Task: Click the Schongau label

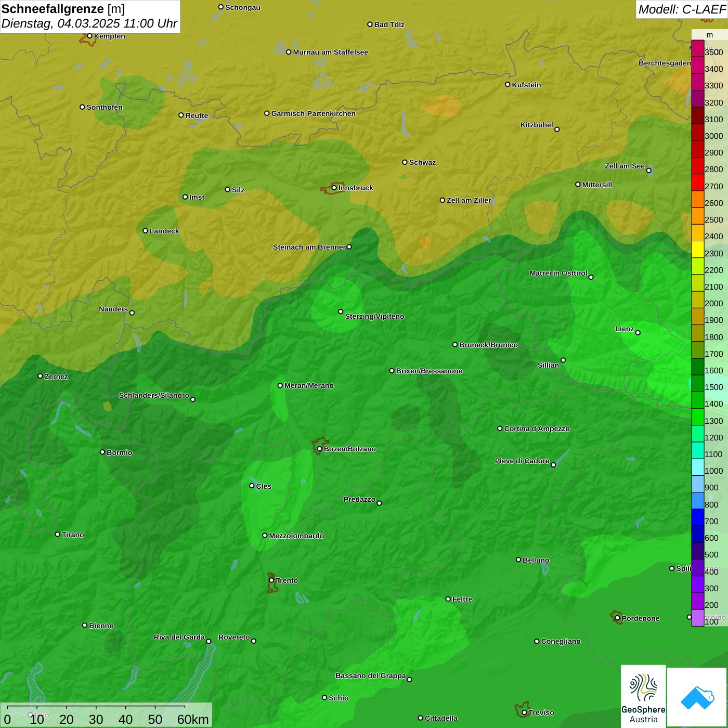Action: pyautogui.click(x=242, y=7)
